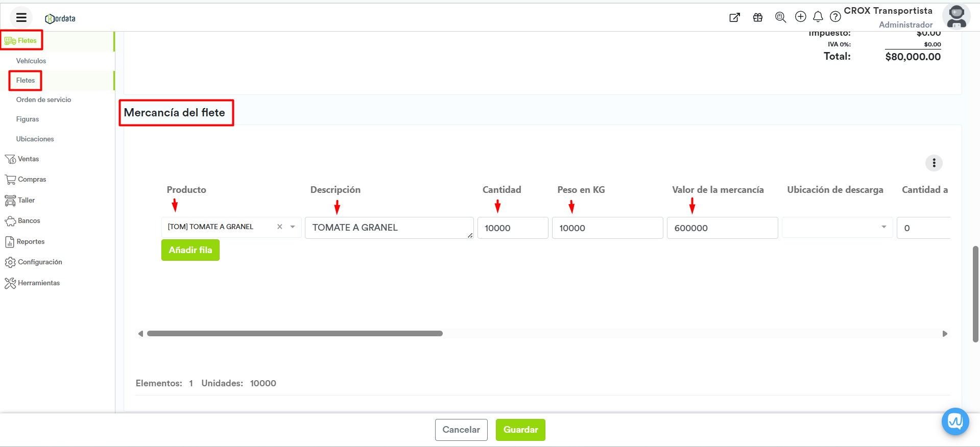This screenshot has height=447, width=980.
Task: Select Orden de servicio menu item
Action: [43, 100]
